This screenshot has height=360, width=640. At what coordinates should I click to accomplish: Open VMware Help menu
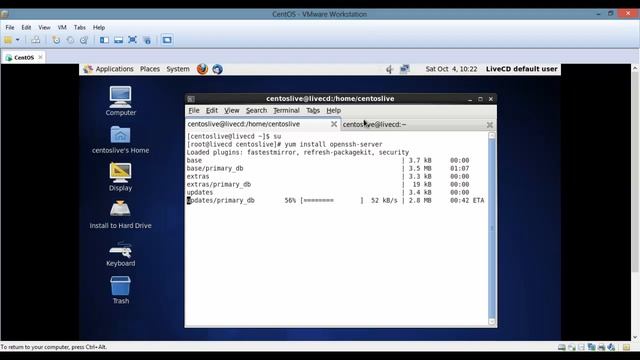pyautogui.click(x=99, y=27)
